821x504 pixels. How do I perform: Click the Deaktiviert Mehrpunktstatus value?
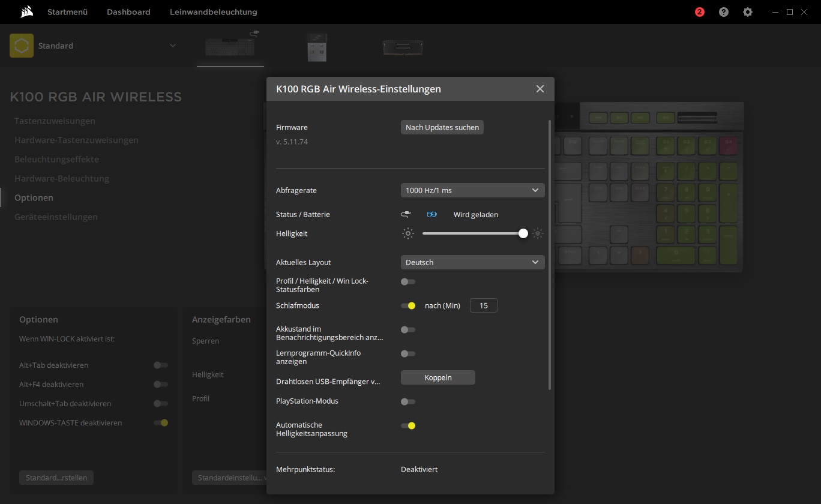(419, 469)
